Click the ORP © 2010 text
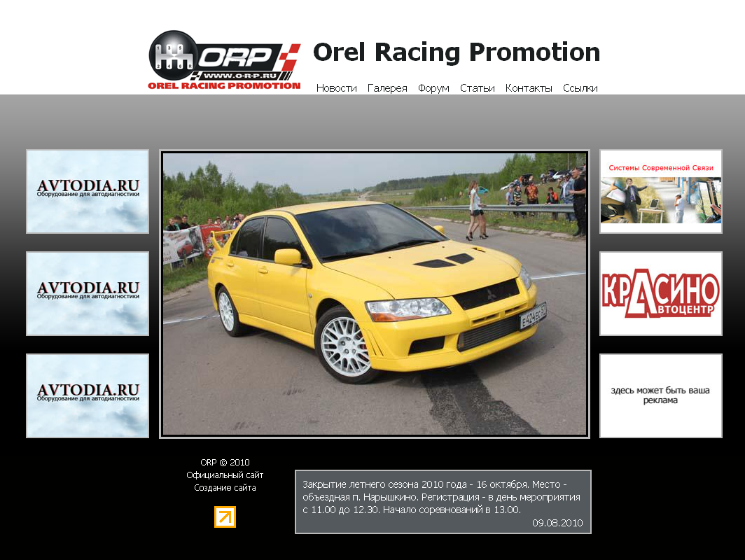 (225, 462)
